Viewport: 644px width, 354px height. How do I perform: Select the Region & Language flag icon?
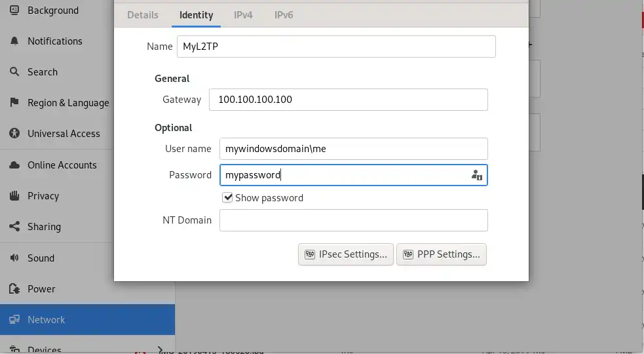[14, 102]
